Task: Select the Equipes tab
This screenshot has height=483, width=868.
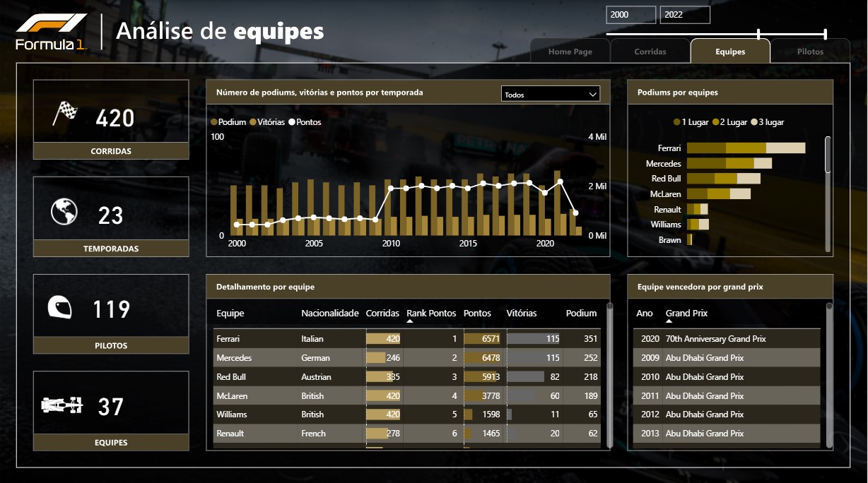Action: tap(730, 52)
